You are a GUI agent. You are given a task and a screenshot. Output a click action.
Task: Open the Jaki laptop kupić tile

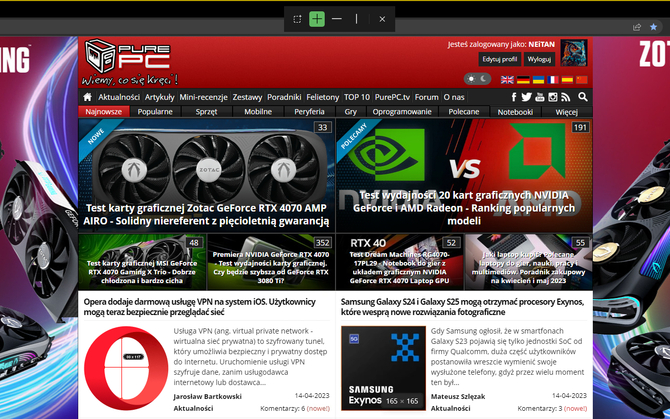pos(529,262)
